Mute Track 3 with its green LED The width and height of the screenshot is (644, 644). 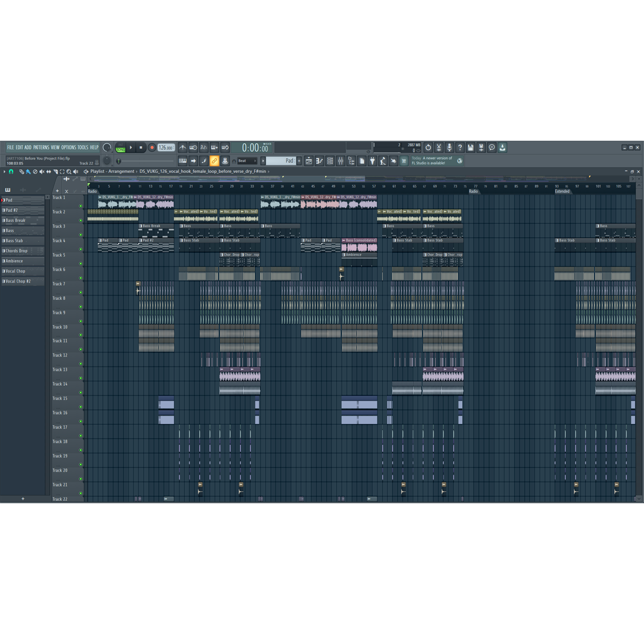[81, 235]
